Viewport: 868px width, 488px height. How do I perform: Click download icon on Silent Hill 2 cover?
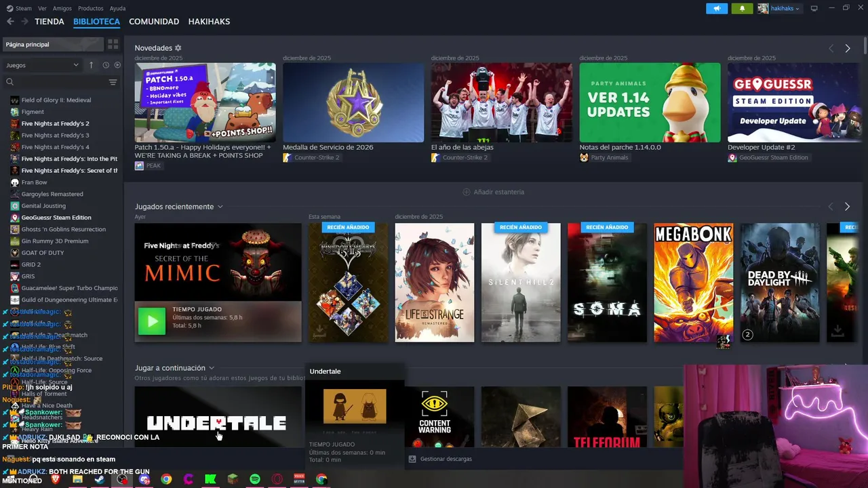coord(492,331)
